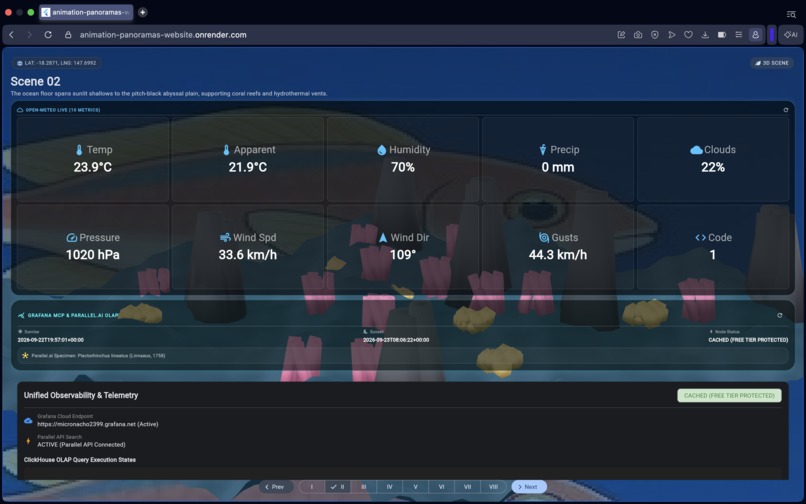Click the edit-page pencil icon in toolbar
Image resolution: width=806 pixels, height=504 pixels.
[621, 35]
